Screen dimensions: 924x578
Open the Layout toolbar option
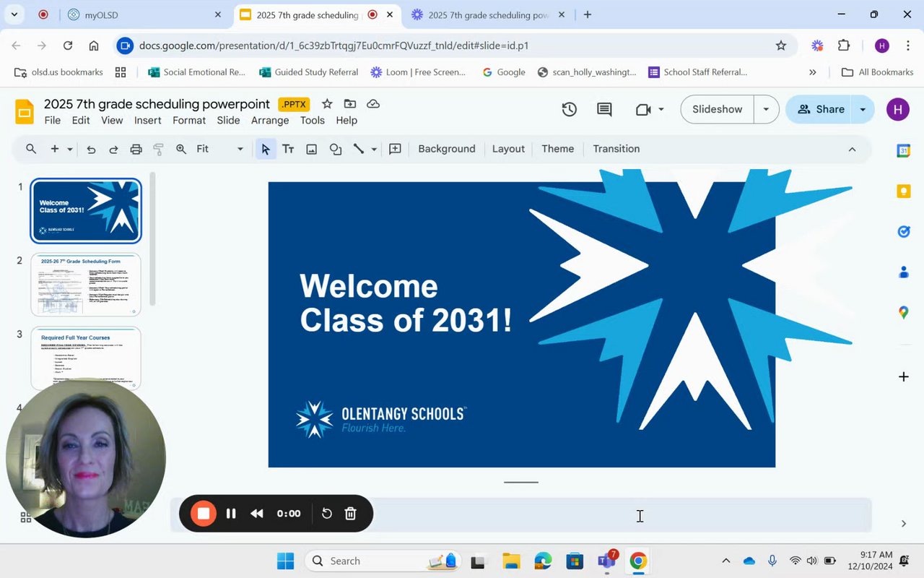tap(508, 149)
